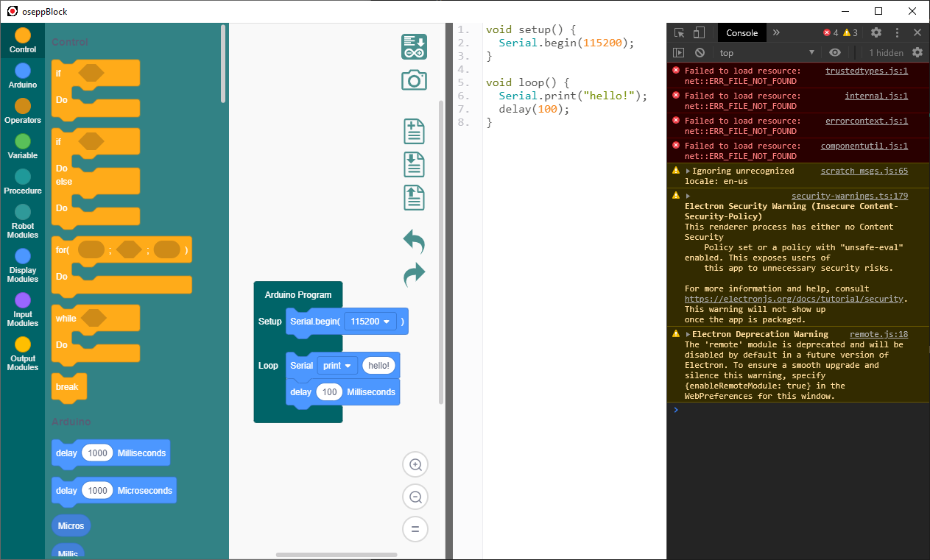Expand the Electron Security Warning message
The height and width of the screenshot is (560, 930).
click(x=688, y=196)
